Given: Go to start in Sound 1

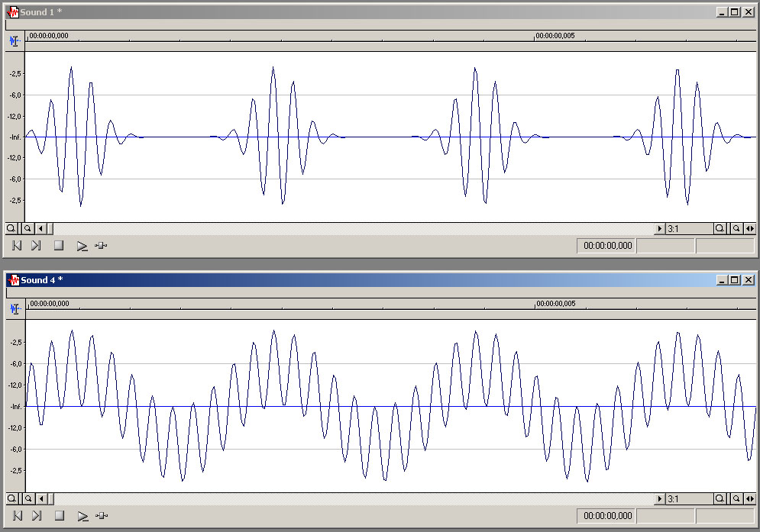Looking at the screenshot, I should [17, 246].
